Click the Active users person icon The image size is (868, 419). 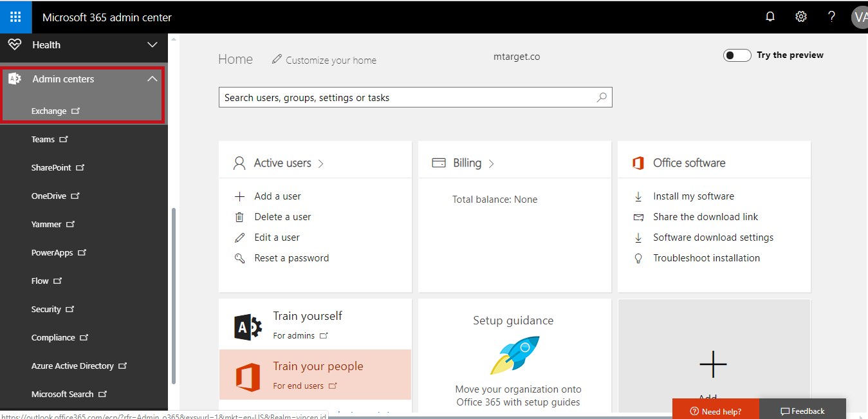pos(239,163)
